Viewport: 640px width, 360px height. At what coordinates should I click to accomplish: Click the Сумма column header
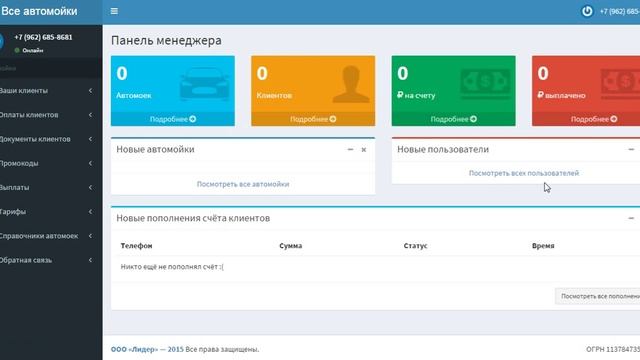(291, 246)
